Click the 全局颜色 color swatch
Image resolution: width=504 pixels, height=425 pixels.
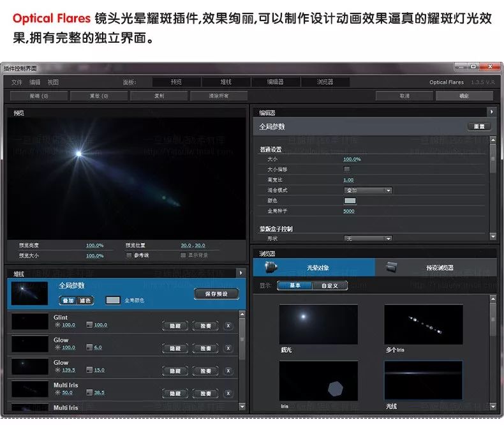pyautogui.click(x=112, y=300)
